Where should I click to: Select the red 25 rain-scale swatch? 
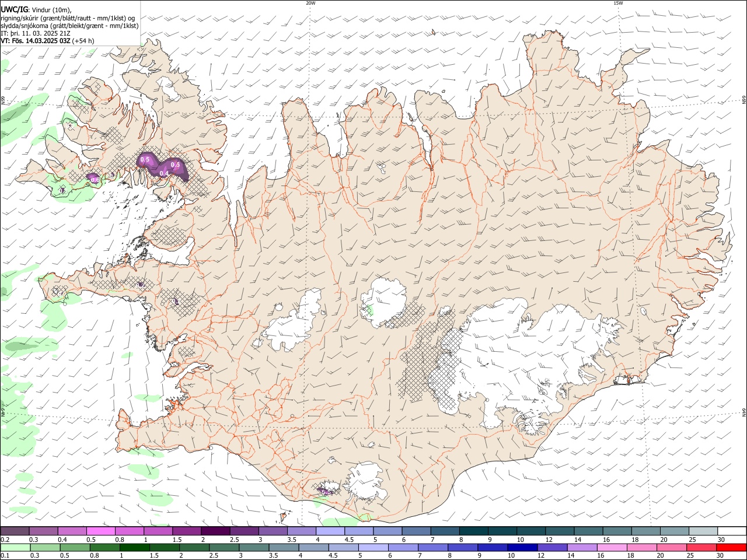tap(700, 547)
